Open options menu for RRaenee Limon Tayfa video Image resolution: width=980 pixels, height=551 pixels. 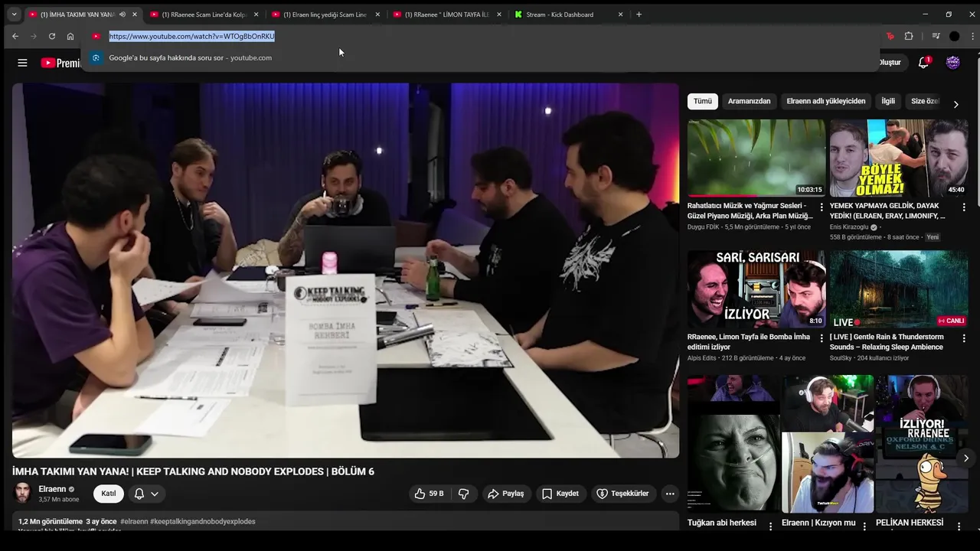[x=822, y=338]
